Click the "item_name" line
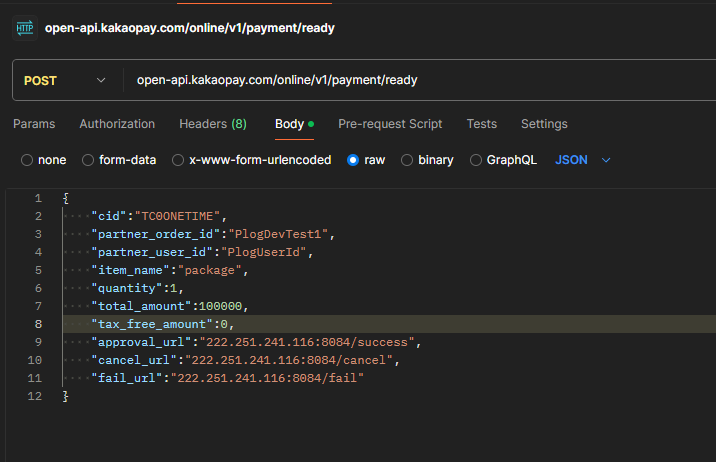Viewport: 716px width, 462px height. [169, 270]
